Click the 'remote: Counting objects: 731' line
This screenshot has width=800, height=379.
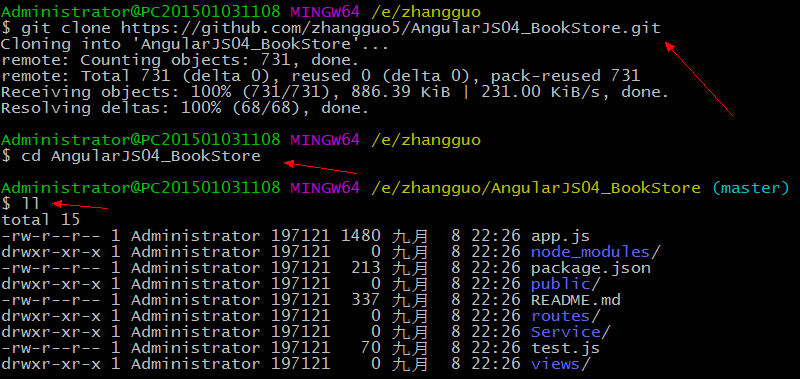(x=180, y=60)
